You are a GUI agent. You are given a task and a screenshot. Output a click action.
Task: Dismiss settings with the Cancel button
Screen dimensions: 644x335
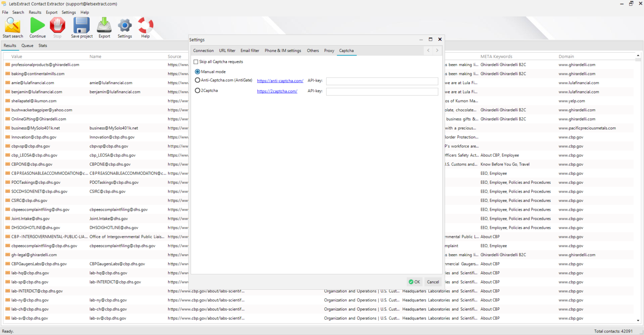[x=433, y=282]
